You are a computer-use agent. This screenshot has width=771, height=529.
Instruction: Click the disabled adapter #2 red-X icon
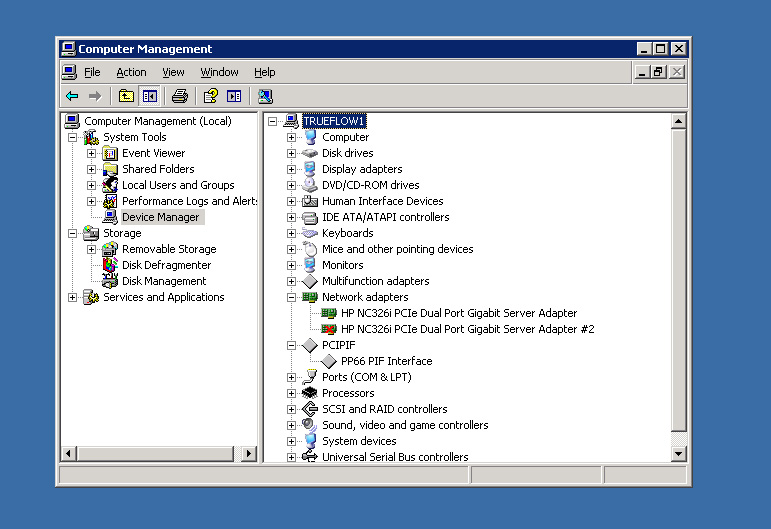(328, 329)
